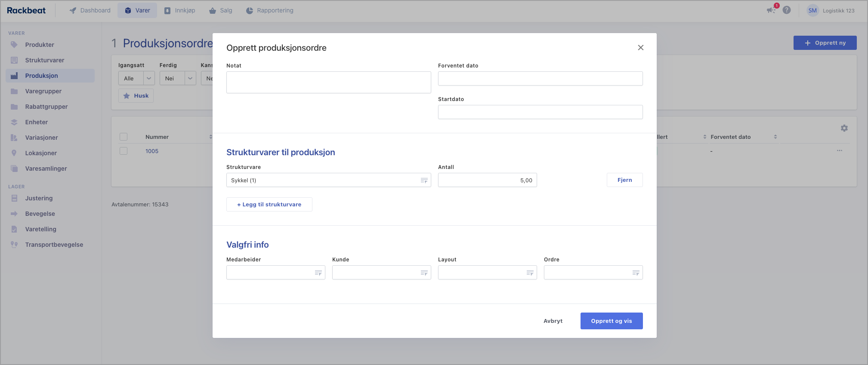Open the Rapportering menu
Screen dimensions: 868x365
coord(269,10)
